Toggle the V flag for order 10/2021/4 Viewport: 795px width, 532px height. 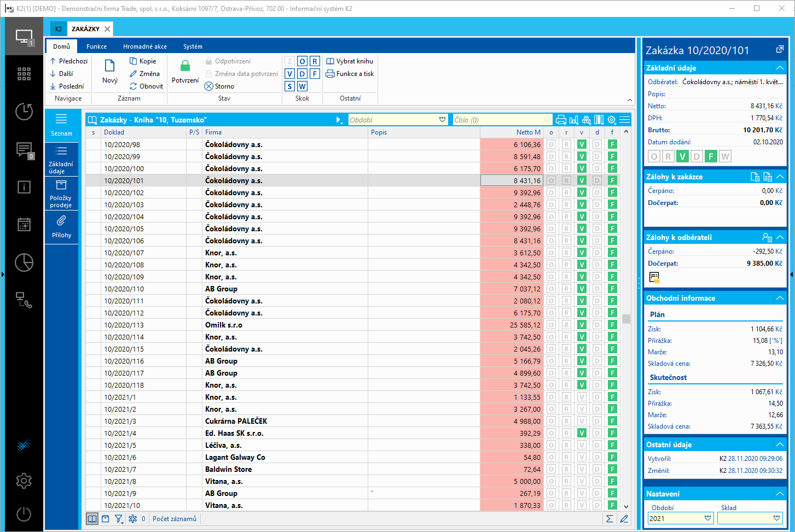pyautogui.click(x=582, y=434)
